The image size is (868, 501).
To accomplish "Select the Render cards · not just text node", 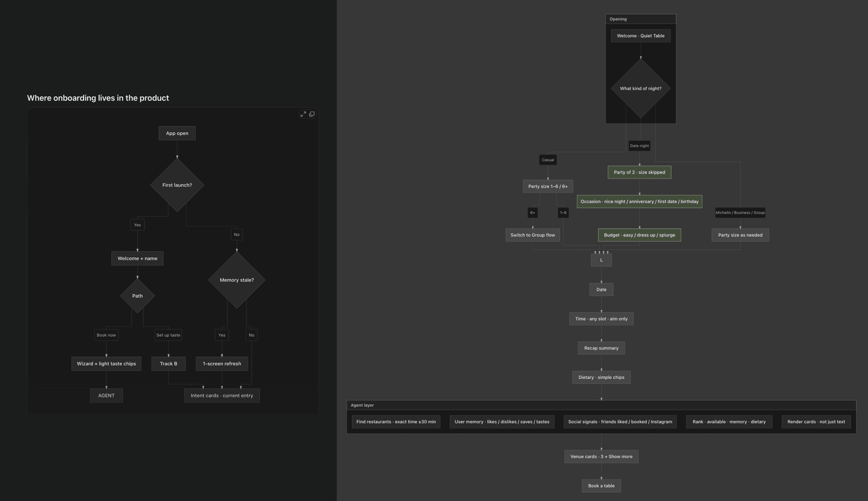I will pos(816,422).
